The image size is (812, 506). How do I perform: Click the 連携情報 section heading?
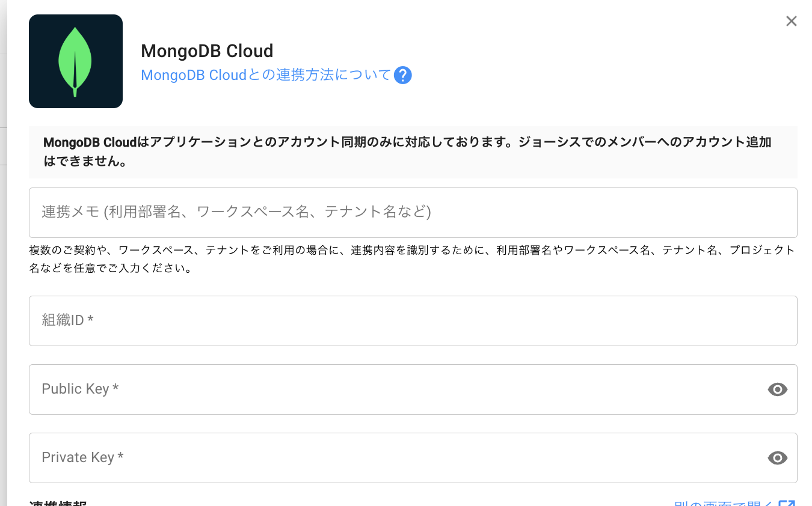click(x=58, y=504)
